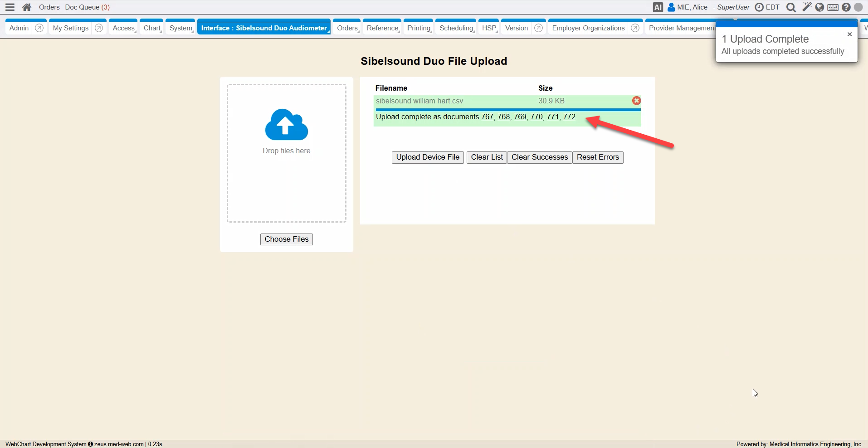Open Employer Organizations pop-out arrow
Viewport: 868px width, 448px height.
point(635,28)
